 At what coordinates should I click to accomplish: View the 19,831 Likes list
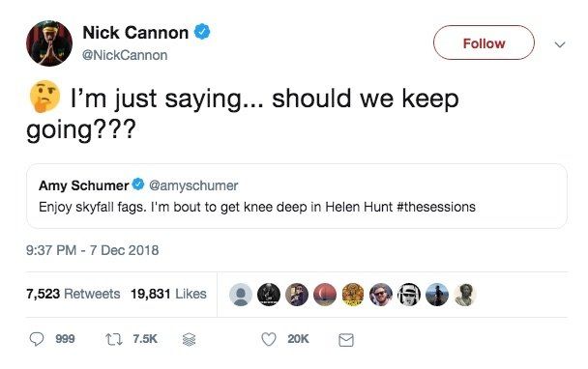pos(168,294)
